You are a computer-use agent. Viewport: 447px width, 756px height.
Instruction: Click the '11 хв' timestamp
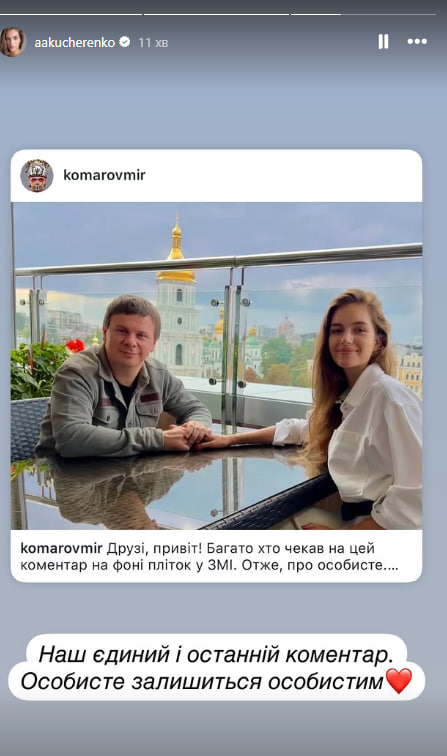pos(153,42)
